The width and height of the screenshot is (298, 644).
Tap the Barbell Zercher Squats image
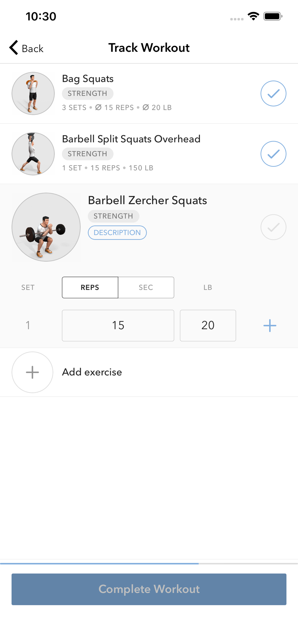[x=46, y=227]
